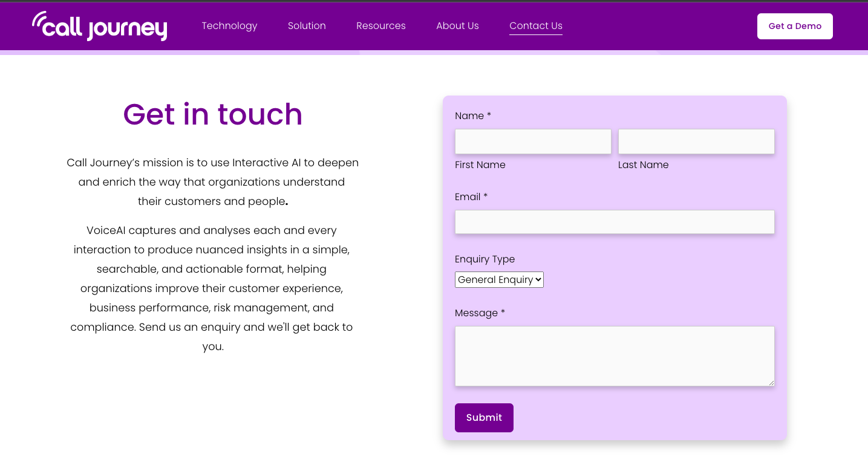Click inside the Message text area
Viewport: 868px width, 468px height.
615,356
